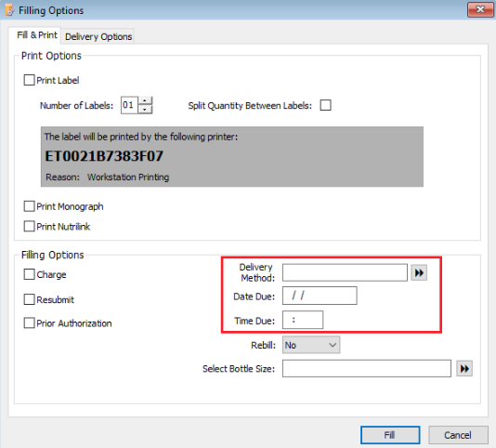Check the Resubmit option
Screen dimensions: 496x448
[29, 299]
